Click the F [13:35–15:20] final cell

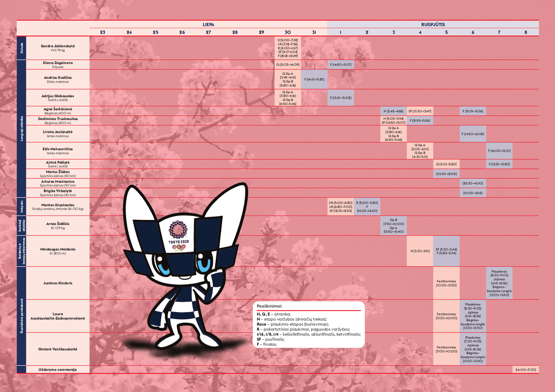pos(499,164)
